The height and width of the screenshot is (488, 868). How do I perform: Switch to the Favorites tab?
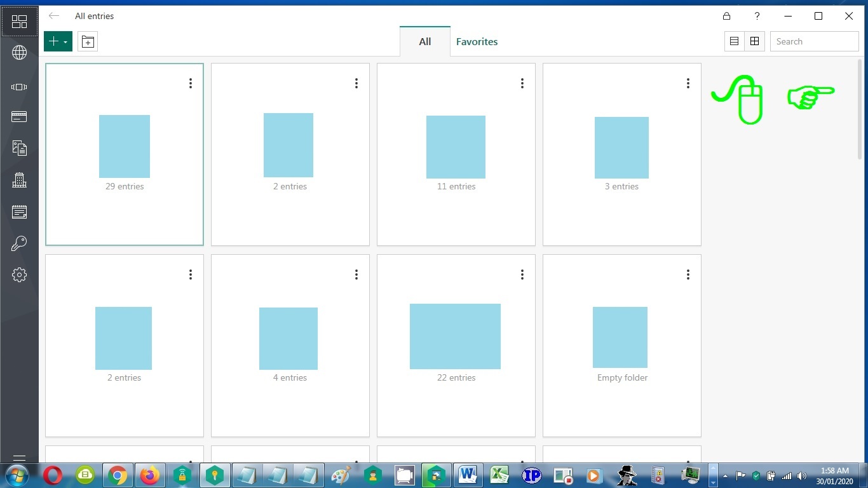point(477,41)
